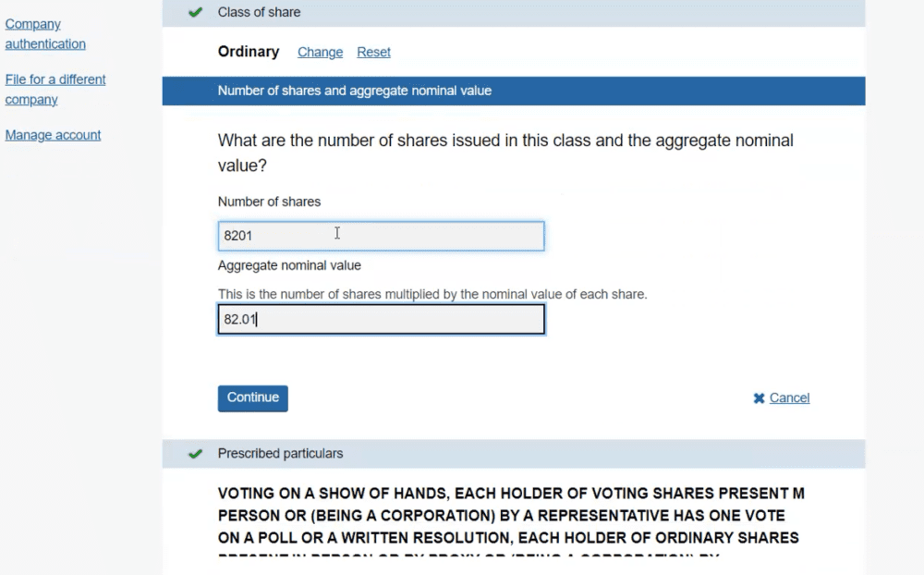The image size is (924, 575).
Task: Select the Ordinary share class label
Action: pyautogui.click(x=248, y=53)
